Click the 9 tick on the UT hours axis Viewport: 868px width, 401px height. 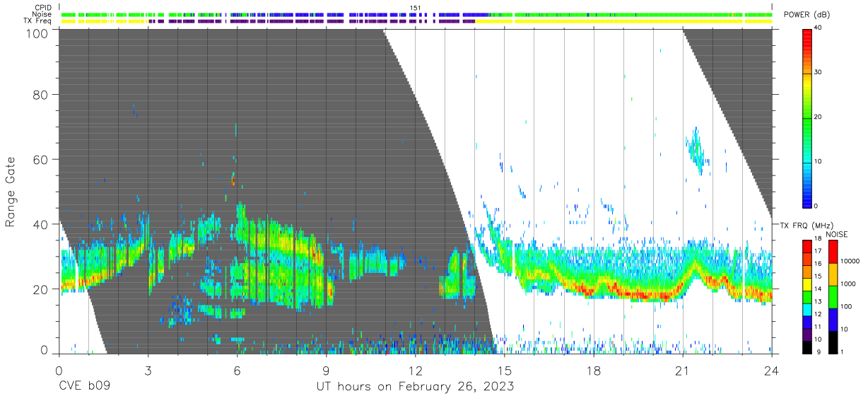[326, 370]
